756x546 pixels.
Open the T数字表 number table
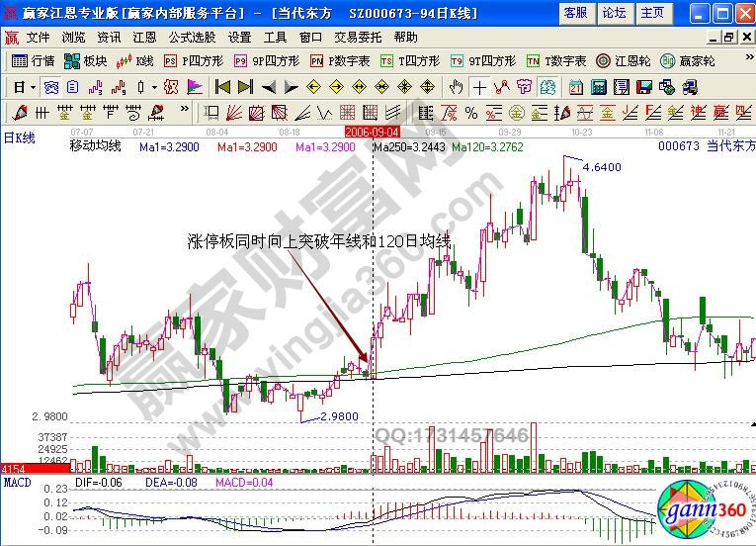tap(556, 60)
